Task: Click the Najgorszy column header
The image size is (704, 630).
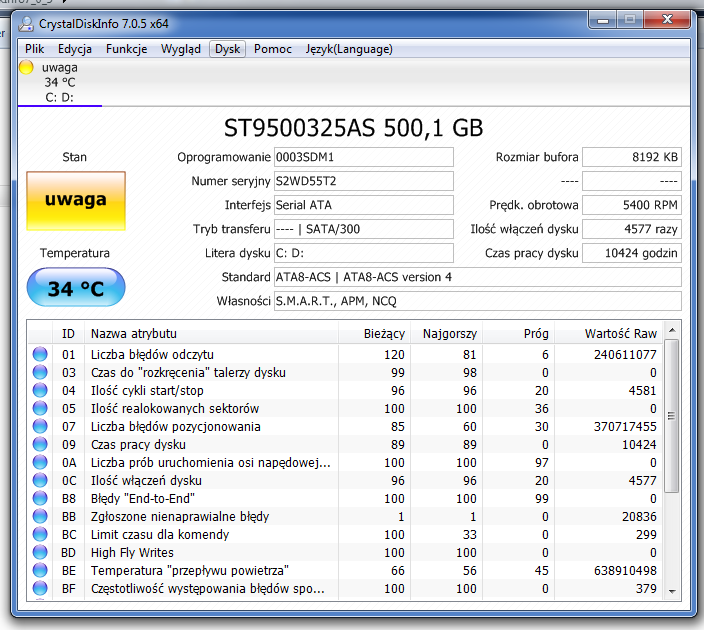Action: tap(446, 334)
